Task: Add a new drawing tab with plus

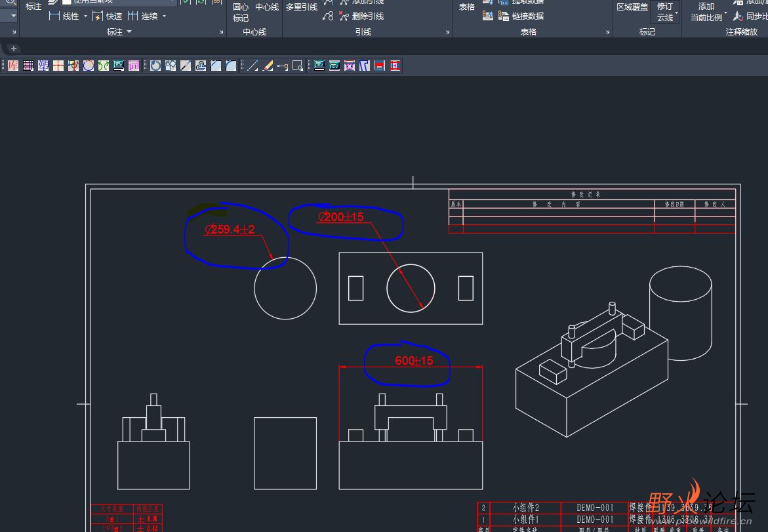Action: click(x=14, y=49)
